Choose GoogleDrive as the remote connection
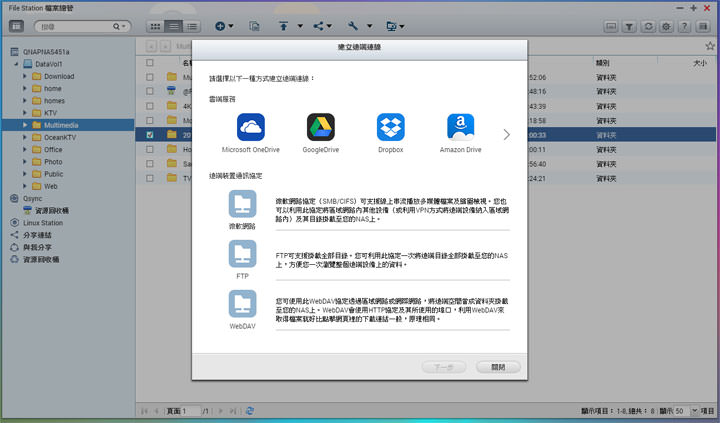This screenshot has width=720, height=423. pos(320,128)
